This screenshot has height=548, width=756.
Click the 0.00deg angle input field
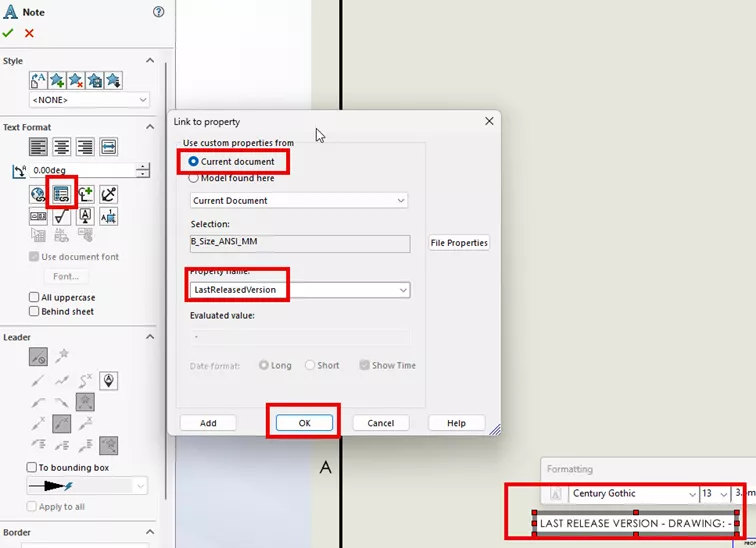(82, 170)
